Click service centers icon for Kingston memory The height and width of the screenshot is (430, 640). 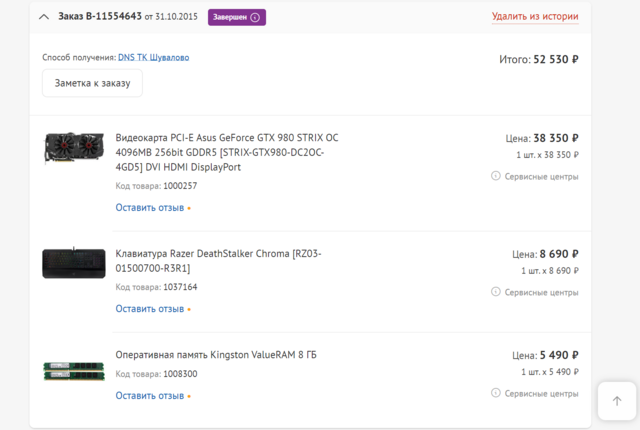496,393
